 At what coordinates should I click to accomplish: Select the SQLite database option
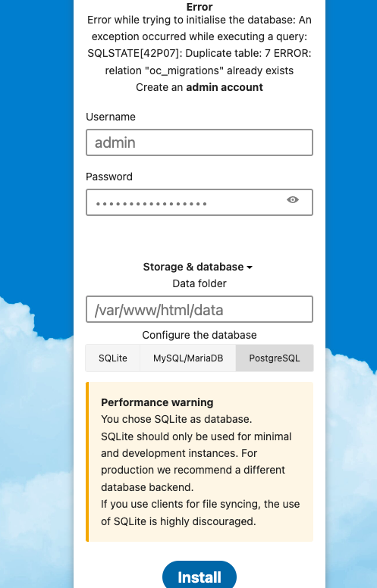(x=113, y=358)
